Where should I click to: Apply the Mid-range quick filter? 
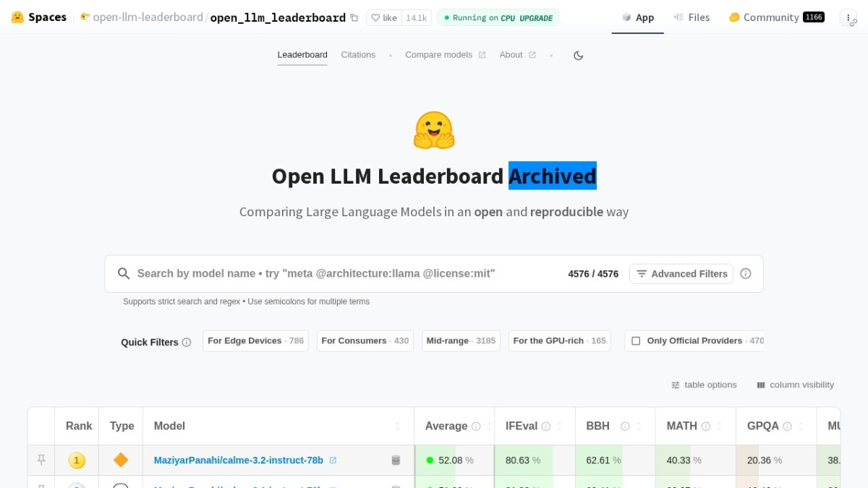[x=461, y=341]
